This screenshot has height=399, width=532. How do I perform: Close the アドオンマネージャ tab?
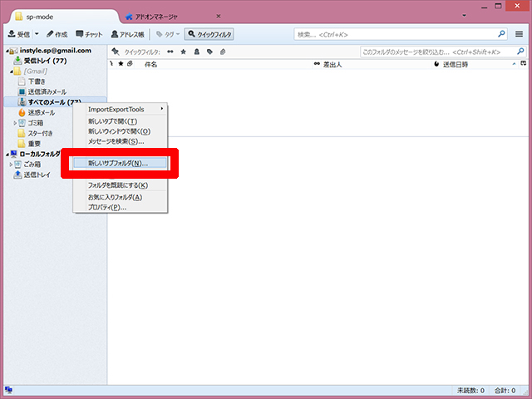[x=219, y=16]
